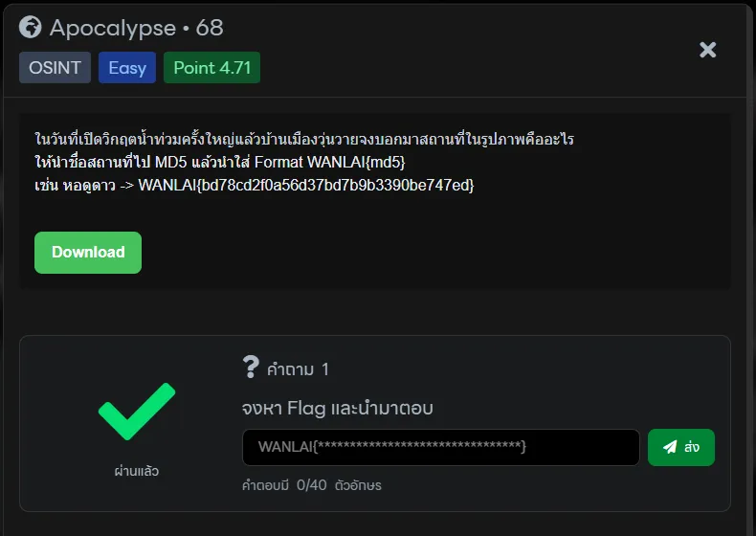Screen dimensions: 756x536
Task: Download the challenge file
Action: click(x=88, y=253)
